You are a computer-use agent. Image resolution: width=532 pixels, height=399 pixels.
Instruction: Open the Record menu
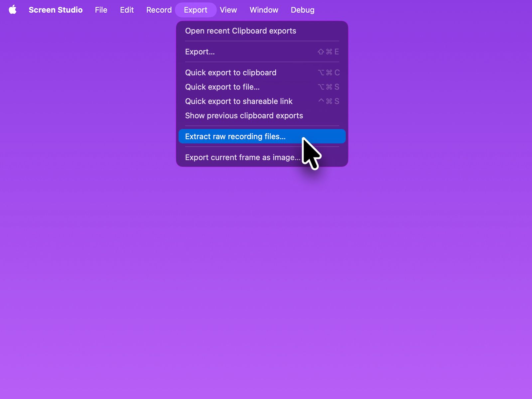pyautogui.click(x=159, y=10)
